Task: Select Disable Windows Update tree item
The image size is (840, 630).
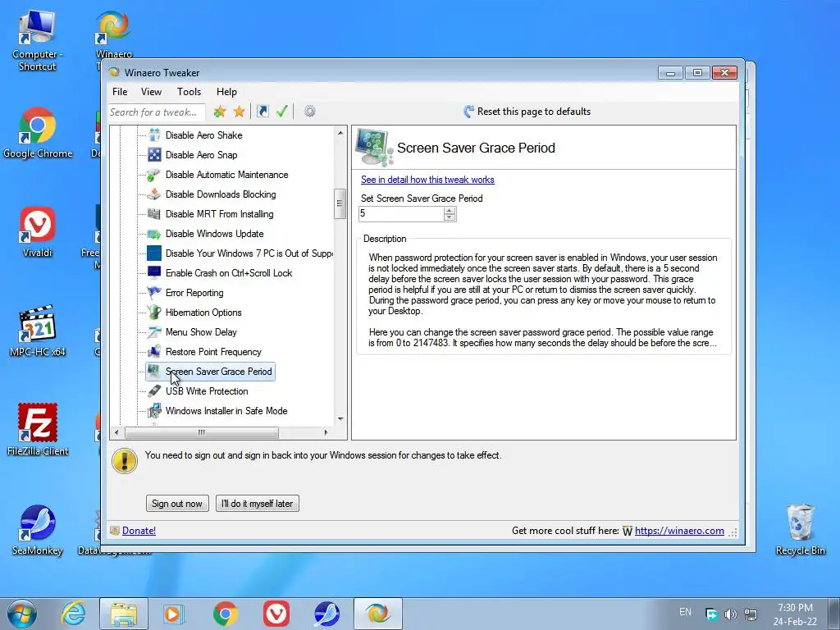Action: click(214, 234)
